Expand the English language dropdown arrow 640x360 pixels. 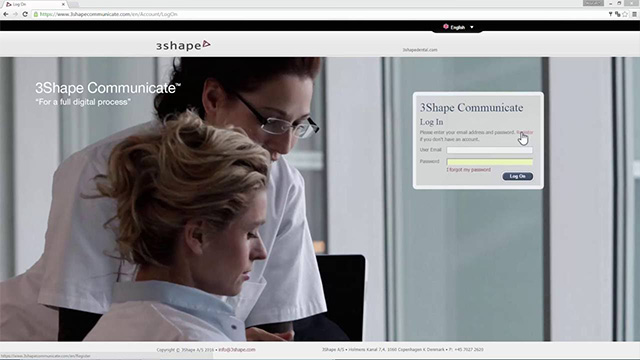tap(472, 27)
